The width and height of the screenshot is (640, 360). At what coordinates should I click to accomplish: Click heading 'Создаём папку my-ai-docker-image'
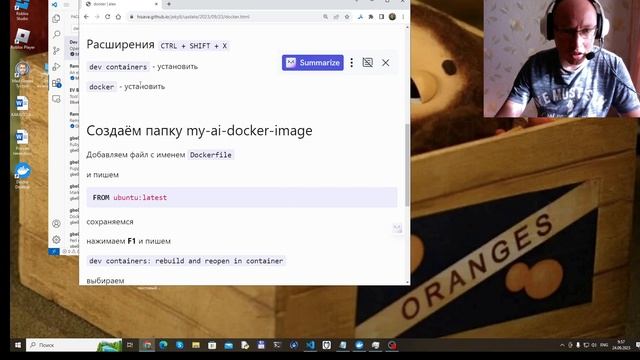[x=199, y=131]
